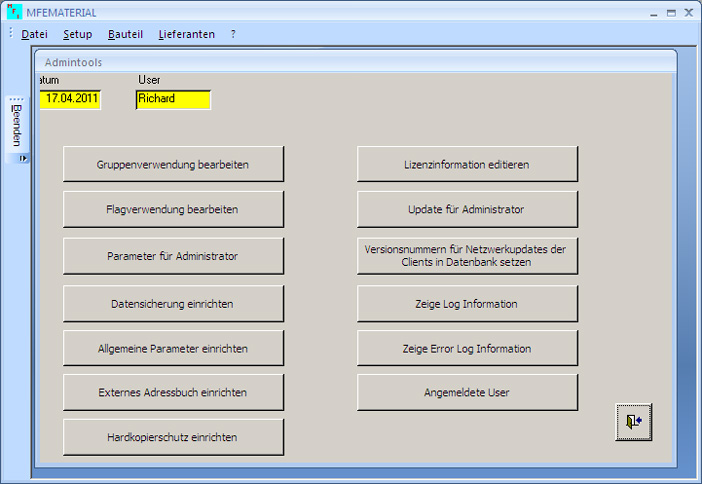Click the User field containing Richard
Screen dimensions: 702x484
tap(173, 99)
